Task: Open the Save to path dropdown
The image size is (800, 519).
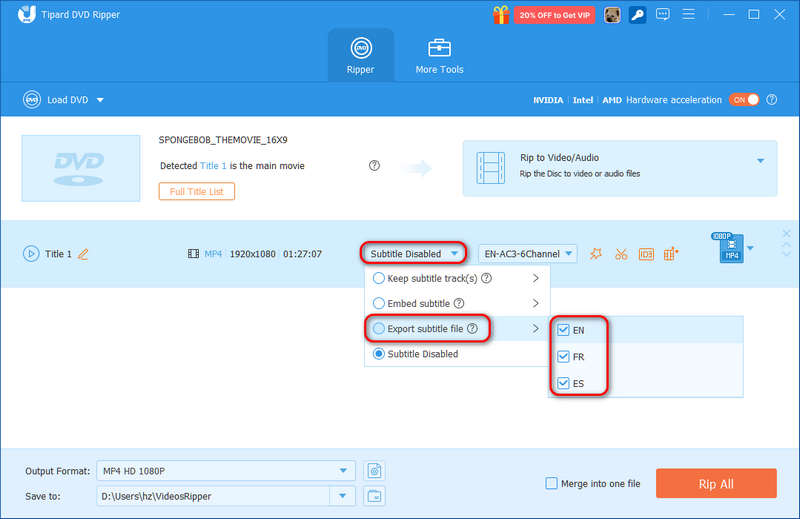Action: pyautogui.click(x=342, y=496)
